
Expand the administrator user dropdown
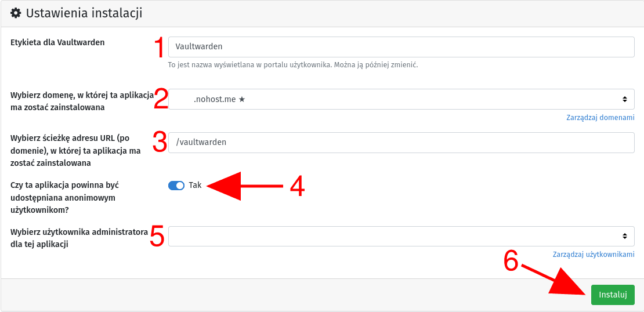point(400,236)
